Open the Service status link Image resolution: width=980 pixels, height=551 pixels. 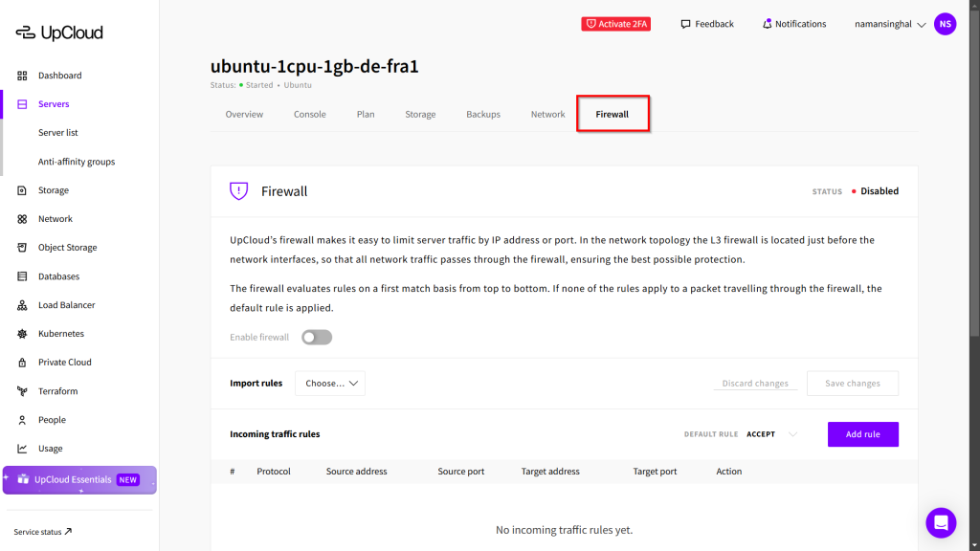pos(43,532)
